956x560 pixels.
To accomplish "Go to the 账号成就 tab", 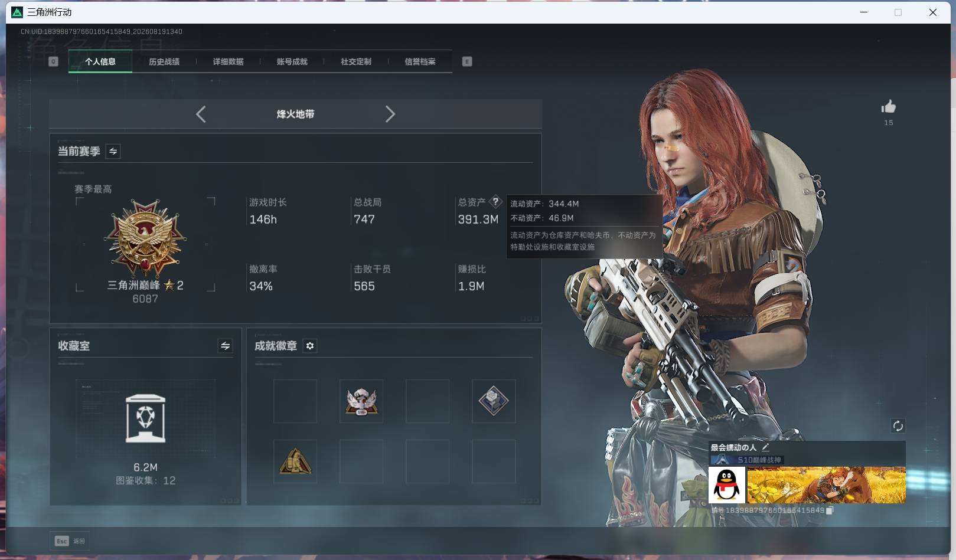I will [292, 61].
